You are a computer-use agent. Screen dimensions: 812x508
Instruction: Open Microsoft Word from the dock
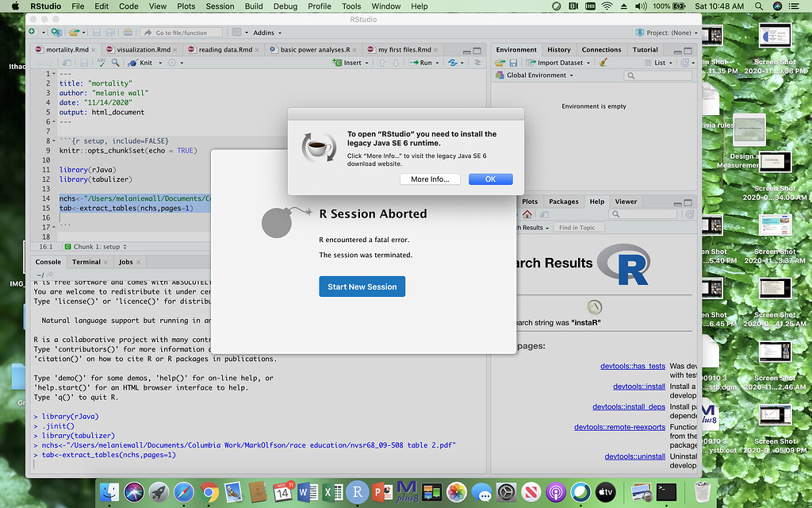click(308, 492)
